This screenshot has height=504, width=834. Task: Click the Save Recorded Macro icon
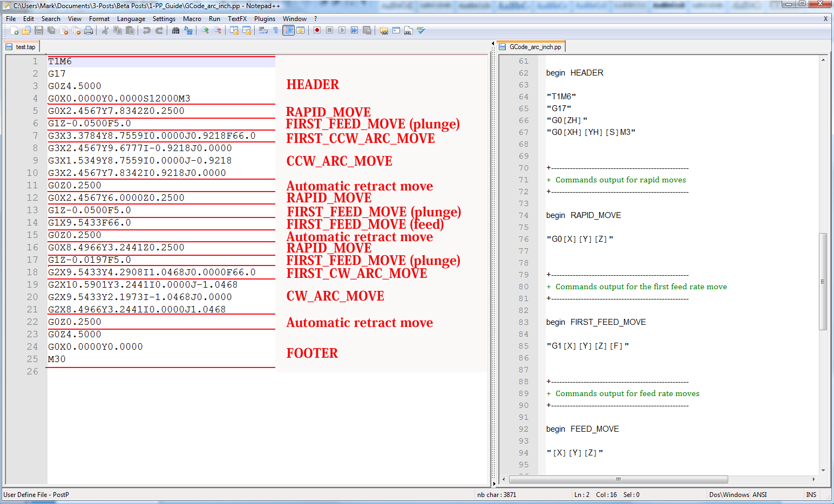pyautogui.click(x=367, y=30)
